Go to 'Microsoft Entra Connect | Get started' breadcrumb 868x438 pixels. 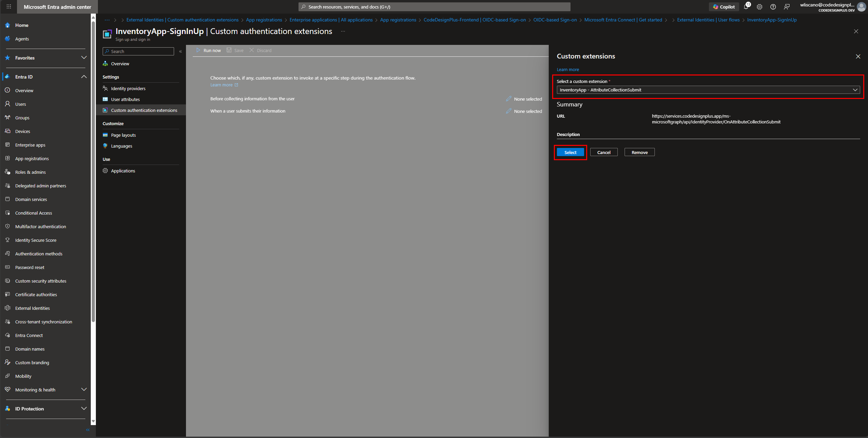click(623, 20)
